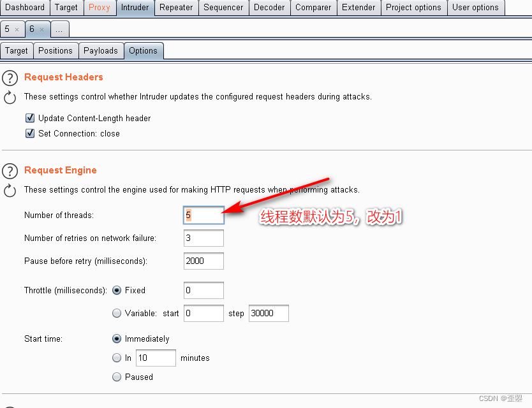Viewport: 532px width, 408px height.
Task: Open User options tab
Action: 475,8
